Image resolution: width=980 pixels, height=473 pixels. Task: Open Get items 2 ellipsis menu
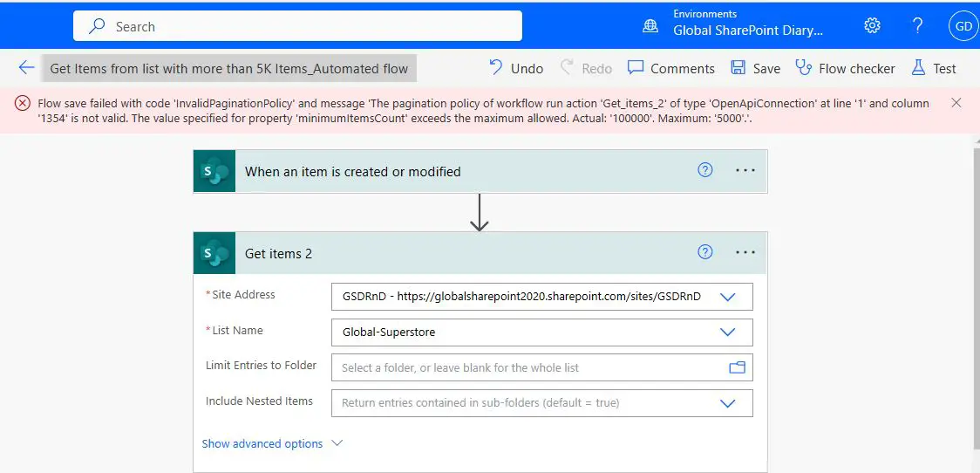coord(745,252)
